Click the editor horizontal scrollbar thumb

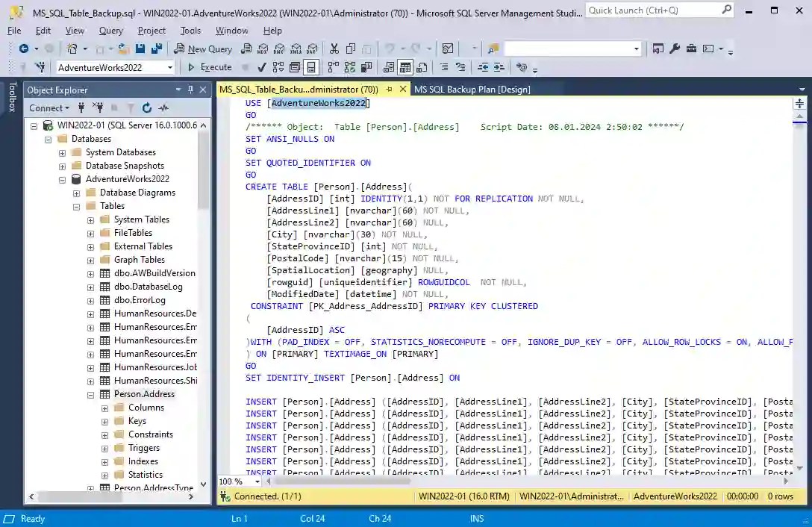click(x=343, y=481)
